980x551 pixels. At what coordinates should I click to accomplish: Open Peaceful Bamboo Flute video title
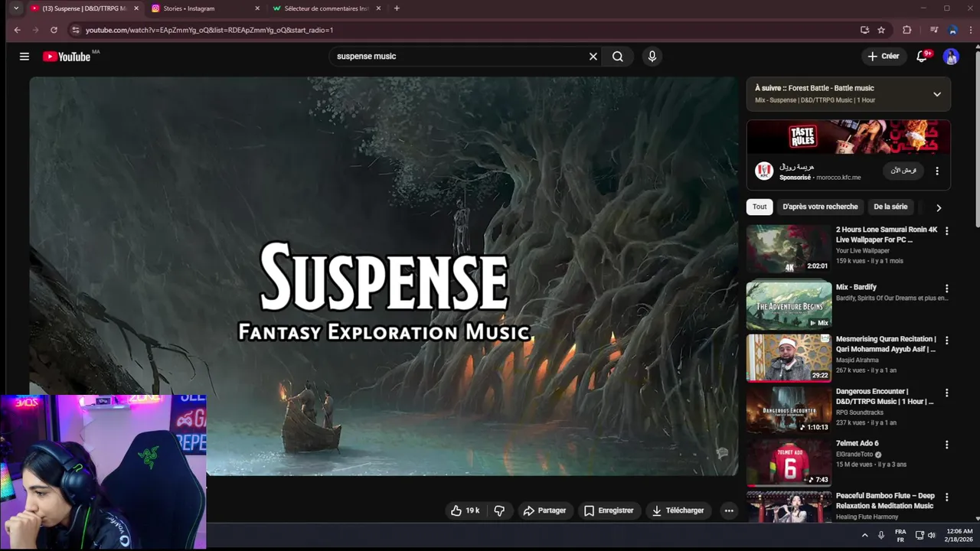point(885,500)
